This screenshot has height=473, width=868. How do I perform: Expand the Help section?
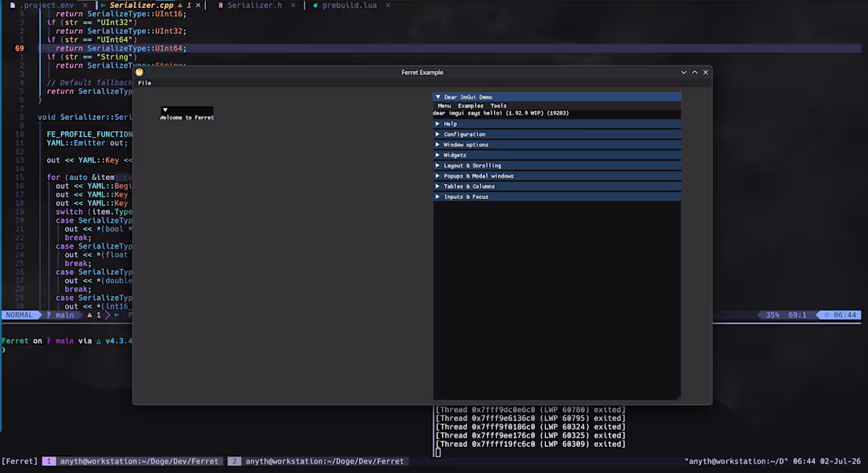[x=557, y=124]
